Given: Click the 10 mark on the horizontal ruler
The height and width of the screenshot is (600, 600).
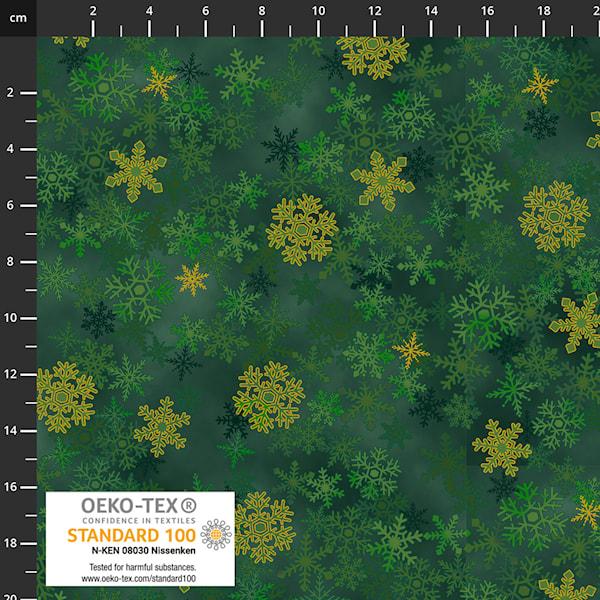Looking at the screenshot, I should point(318,11).
